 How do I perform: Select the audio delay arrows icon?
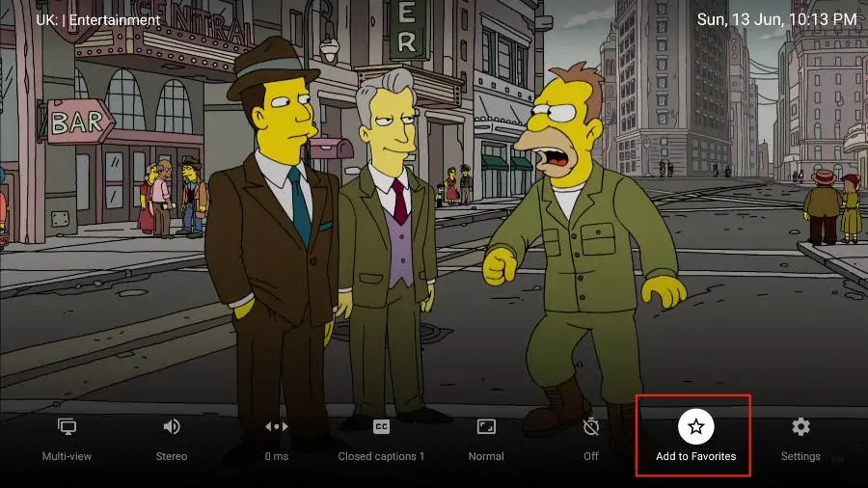click(x=276, y=426)
